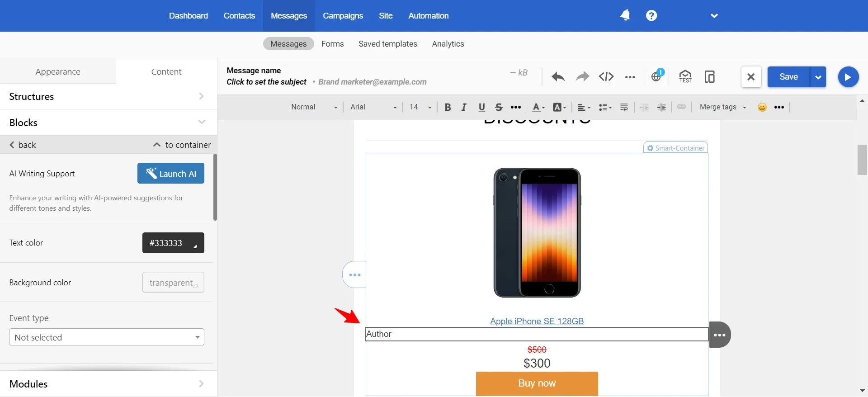Image resolution: width=868 pixels, height=397 pixels.
Task: Open the text highlight color picker
Action: [x=559, y=107]
